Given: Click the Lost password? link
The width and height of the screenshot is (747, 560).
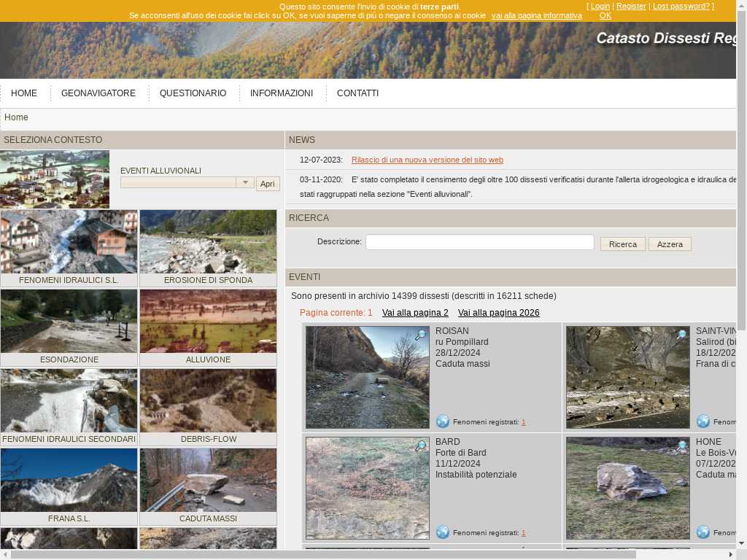Looking at the screenshot, I should point(681,6).
